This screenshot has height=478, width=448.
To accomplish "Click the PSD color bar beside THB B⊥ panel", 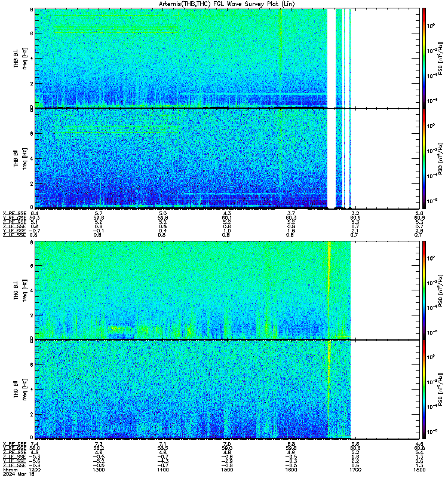I will click(424, 58).
